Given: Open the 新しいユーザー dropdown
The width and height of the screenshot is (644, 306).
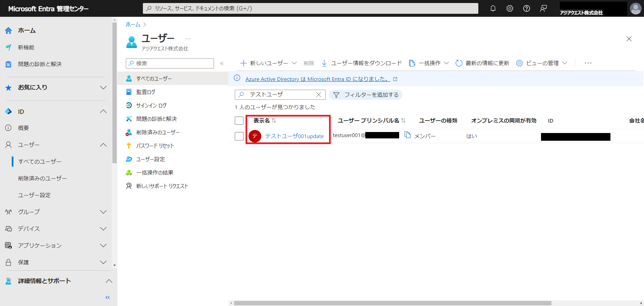Looking at the screenshot, I should pos(268,63).
